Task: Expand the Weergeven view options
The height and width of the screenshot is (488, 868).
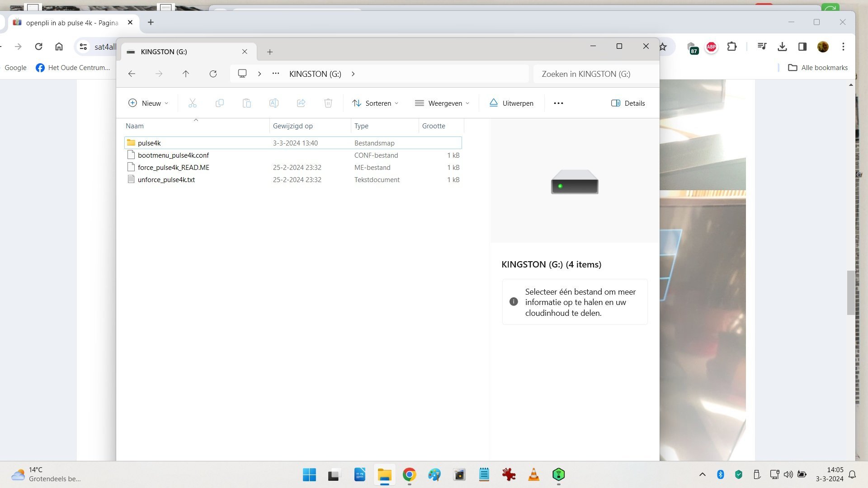Action: [442, 103]
